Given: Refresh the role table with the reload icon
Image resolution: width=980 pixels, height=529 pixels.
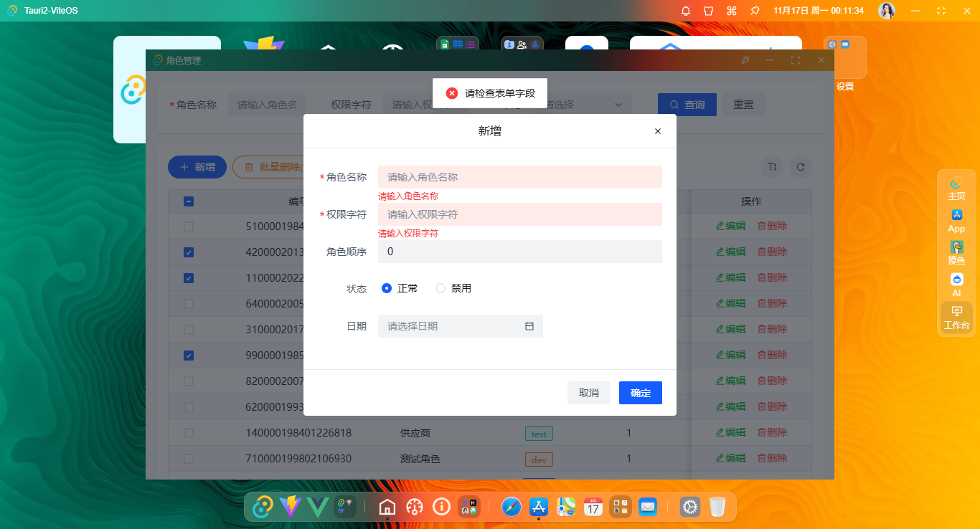Looking at the screenshot, I should coord(801,167).
